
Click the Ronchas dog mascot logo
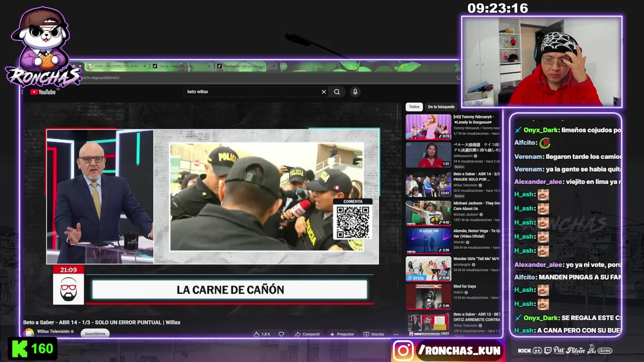click(x=42, y=46)
